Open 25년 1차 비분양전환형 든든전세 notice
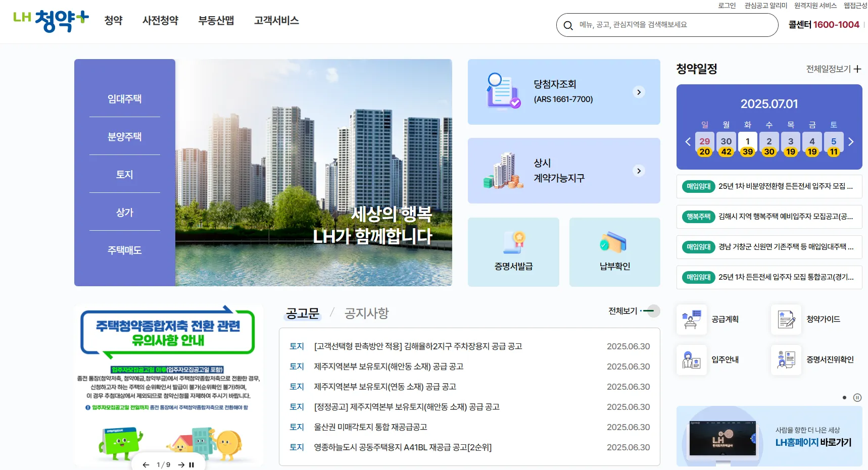The width and height of the screenshot is (868, 470). [x=769, y=186]
